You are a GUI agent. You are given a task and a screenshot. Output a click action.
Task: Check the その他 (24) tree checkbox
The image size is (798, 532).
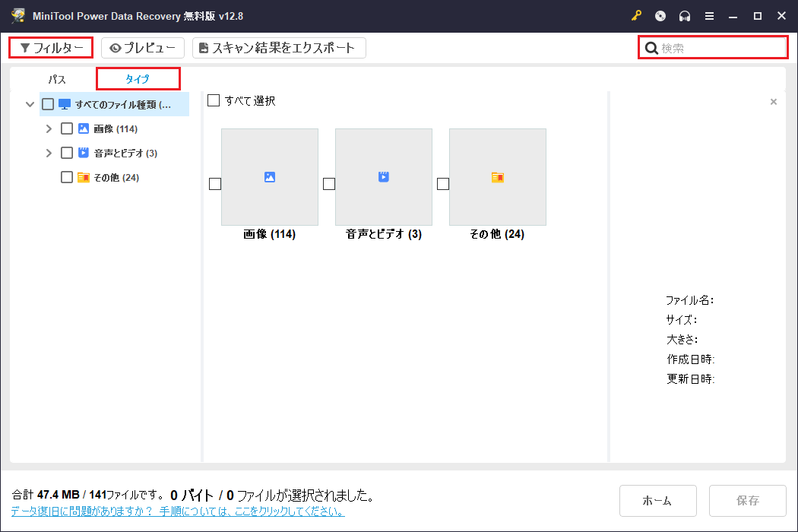[67, 177]
